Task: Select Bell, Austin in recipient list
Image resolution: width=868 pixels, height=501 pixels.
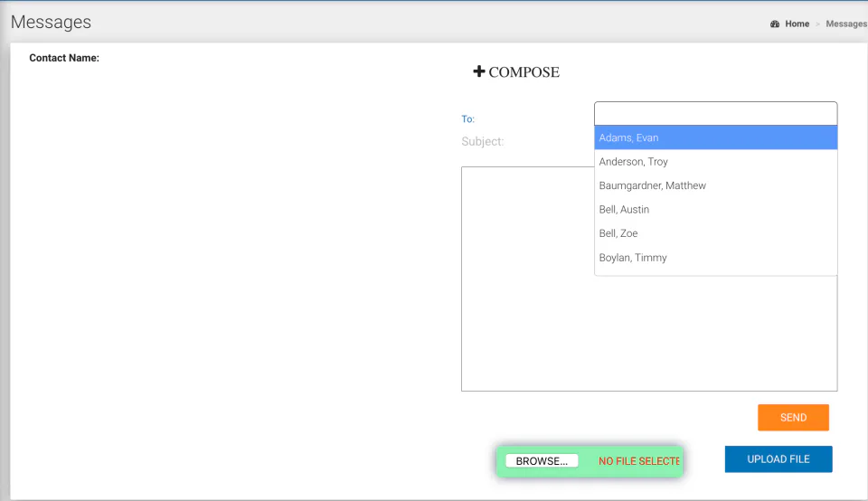Action: [715, 209]
